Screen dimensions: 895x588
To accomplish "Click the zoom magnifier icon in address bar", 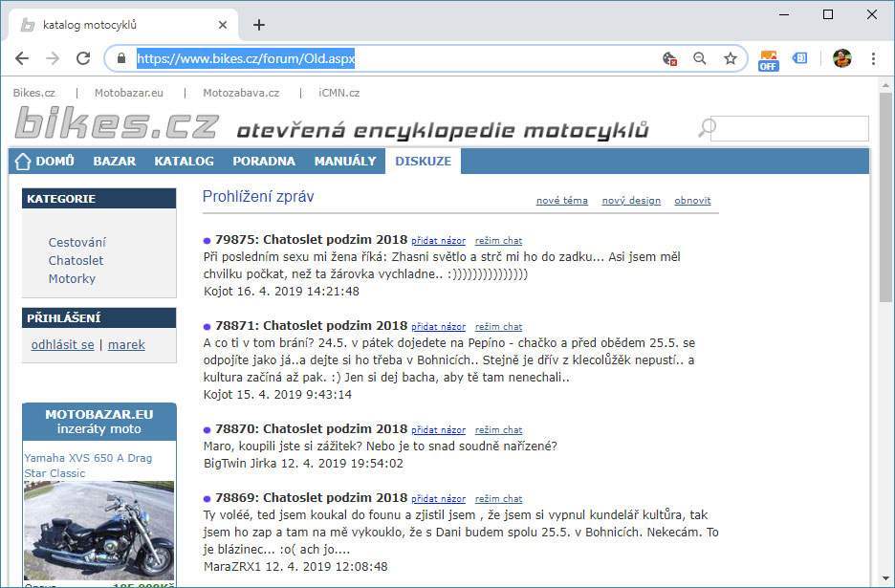I will click(x=700, y=58).
